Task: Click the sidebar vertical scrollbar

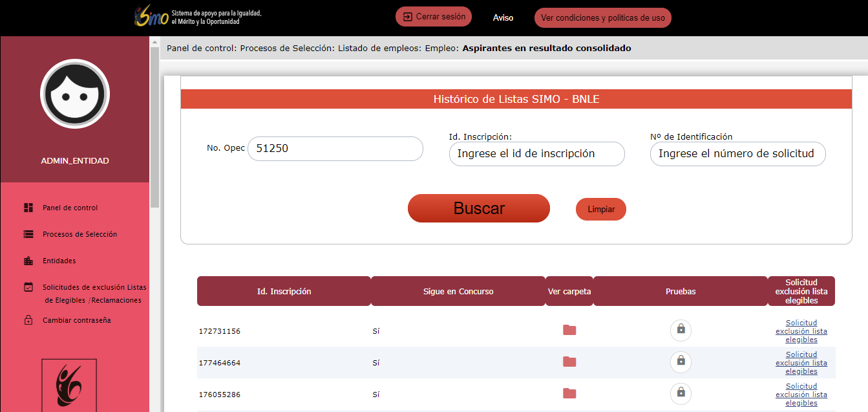Action: click(x=154, y=129)
